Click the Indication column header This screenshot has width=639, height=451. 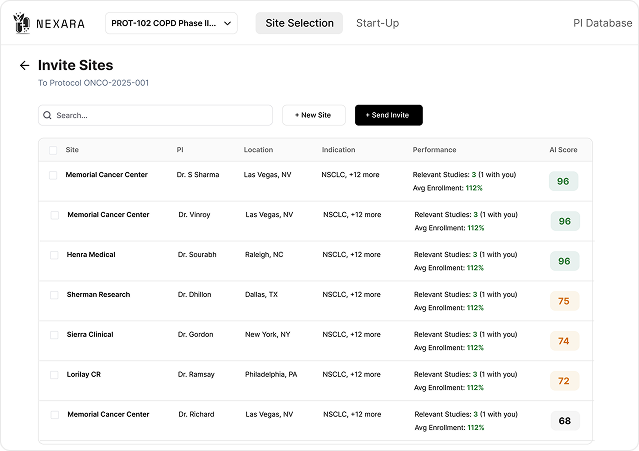(x=338, y=150)
